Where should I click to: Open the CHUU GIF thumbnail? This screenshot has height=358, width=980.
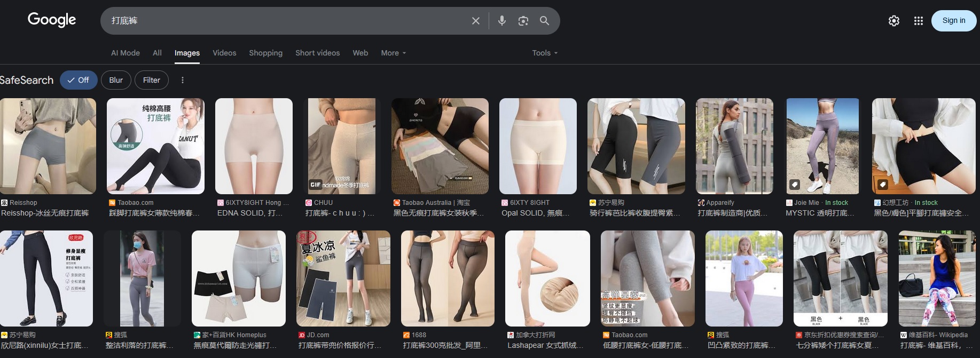point(342,146)
